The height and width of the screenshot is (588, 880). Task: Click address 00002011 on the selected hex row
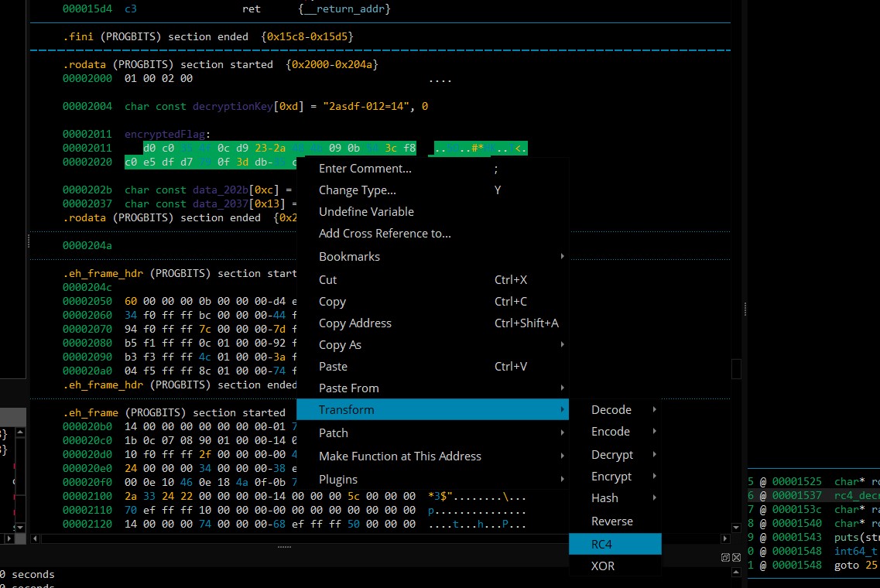click(87, 148)
